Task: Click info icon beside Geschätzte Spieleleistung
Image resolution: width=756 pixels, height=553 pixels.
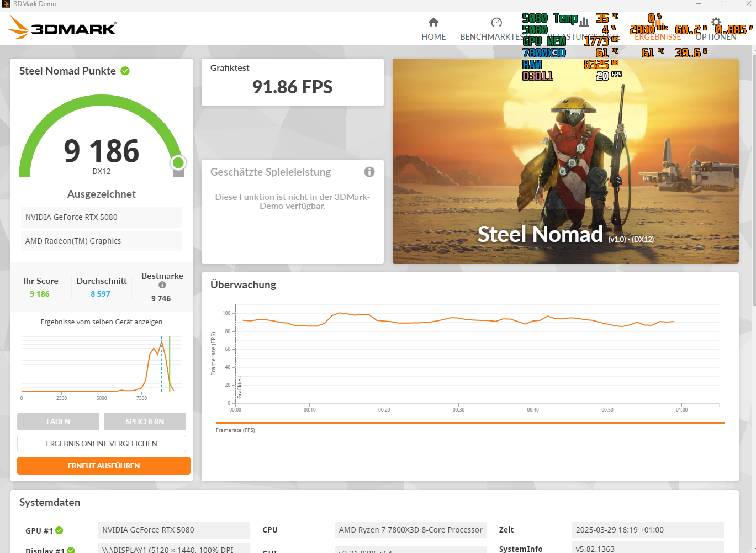Action: (369, 172)
